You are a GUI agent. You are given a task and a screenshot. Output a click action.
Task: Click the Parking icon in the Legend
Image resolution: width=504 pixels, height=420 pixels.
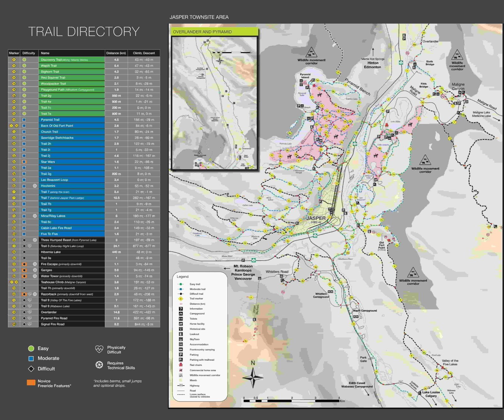pyautogui.click(x=181, y=355)
